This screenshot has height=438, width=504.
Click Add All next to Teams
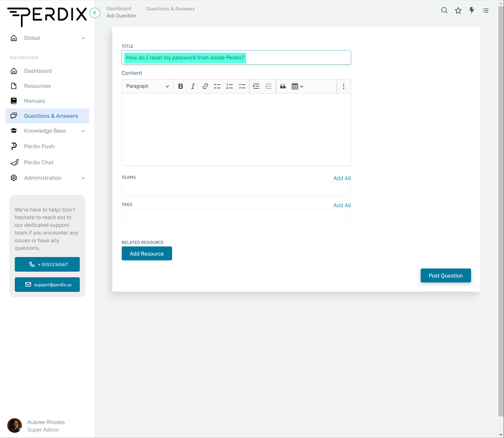(x=342, y=178)
